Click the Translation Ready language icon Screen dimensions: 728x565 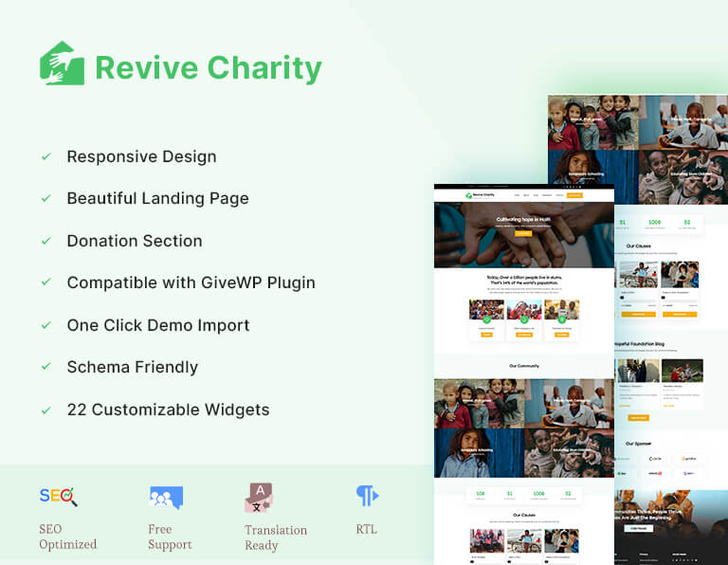coord(259,498)
